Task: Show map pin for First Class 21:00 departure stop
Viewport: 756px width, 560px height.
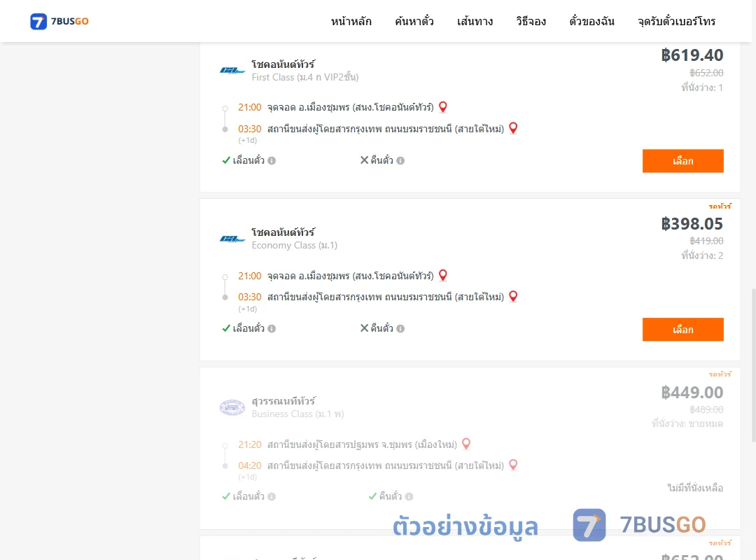Action: pyautogui.click(x=442, y=106)
